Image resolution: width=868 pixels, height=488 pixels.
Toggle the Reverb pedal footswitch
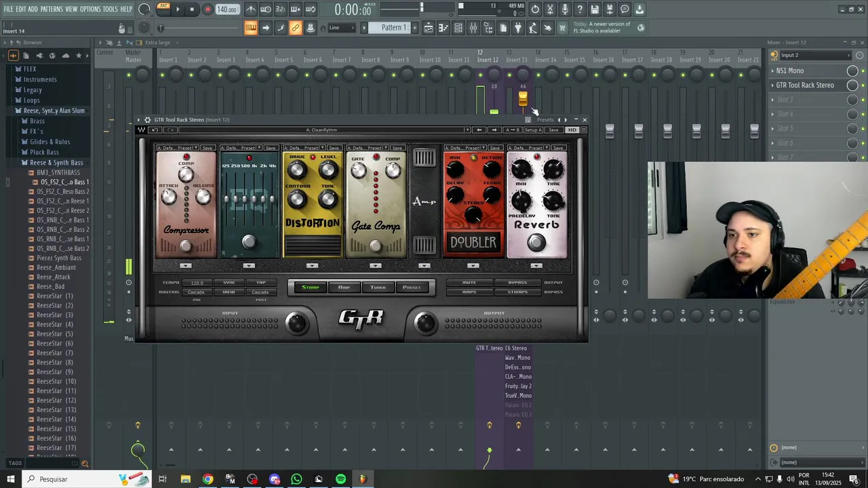point(536,243)
